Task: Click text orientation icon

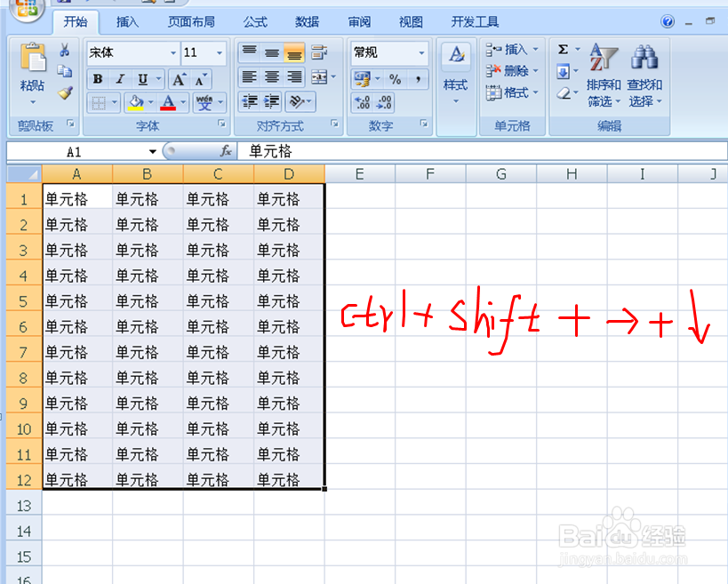Action: click(x=296, y=101)
